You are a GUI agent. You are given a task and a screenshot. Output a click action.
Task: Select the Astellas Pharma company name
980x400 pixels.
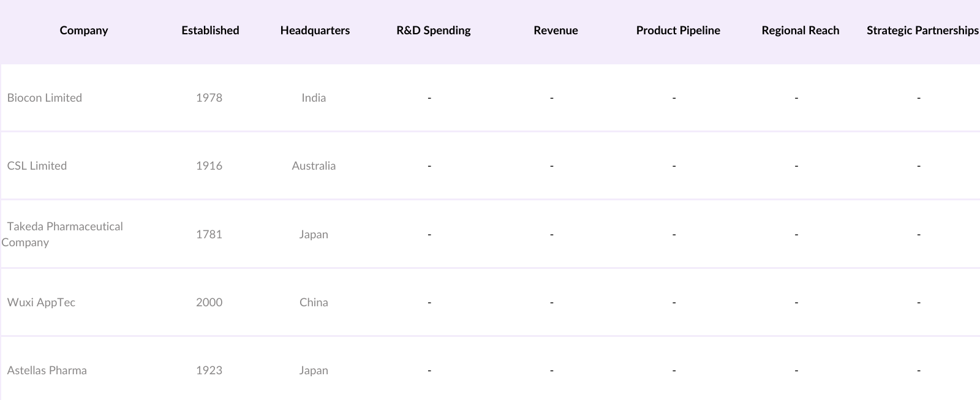[x=47, y=371]
